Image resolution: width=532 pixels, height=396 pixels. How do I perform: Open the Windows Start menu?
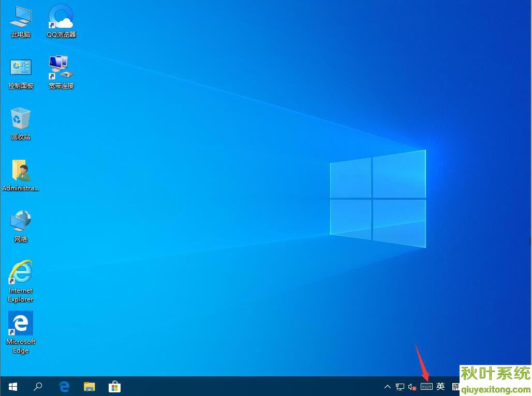tap(12, 387)
